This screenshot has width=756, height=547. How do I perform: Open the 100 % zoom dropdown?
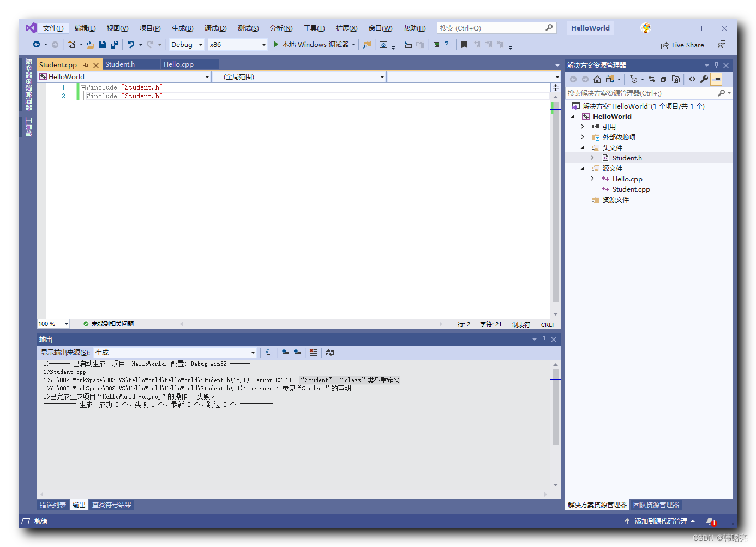click(53, 324)
